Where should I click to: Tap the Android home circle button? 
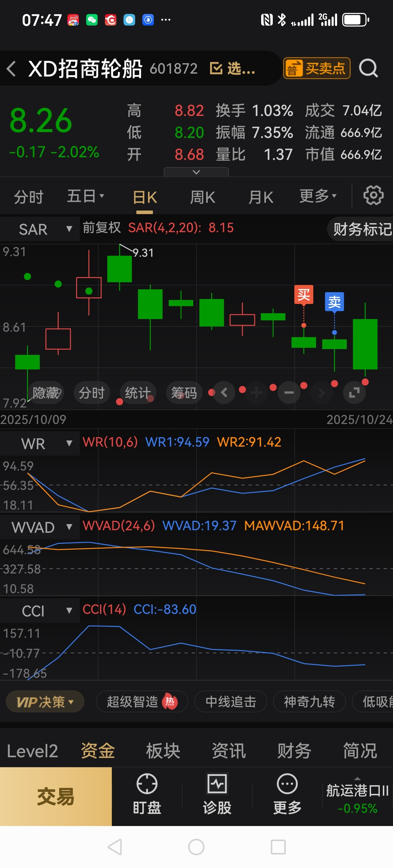point(196,847)
